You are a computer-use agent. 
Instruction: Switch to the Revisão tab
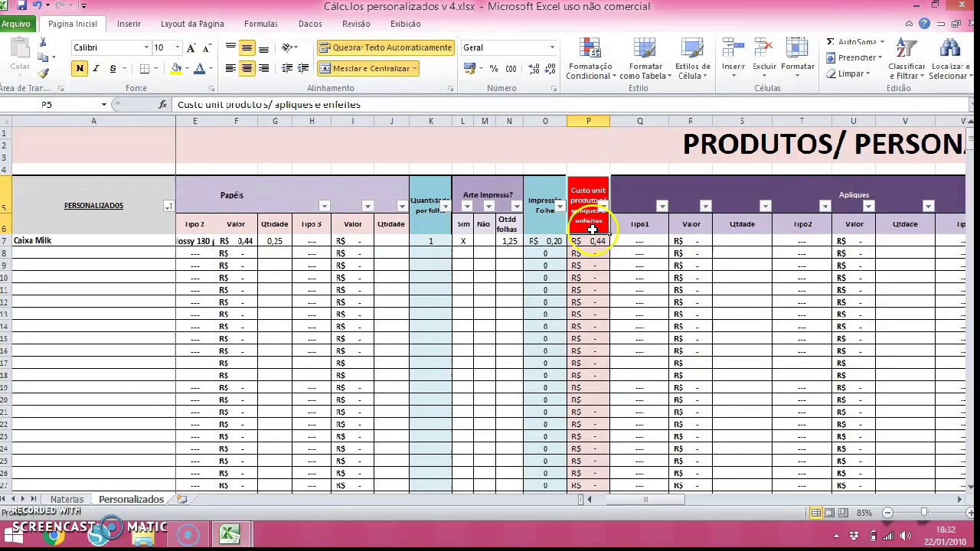(x=356, y=24)
